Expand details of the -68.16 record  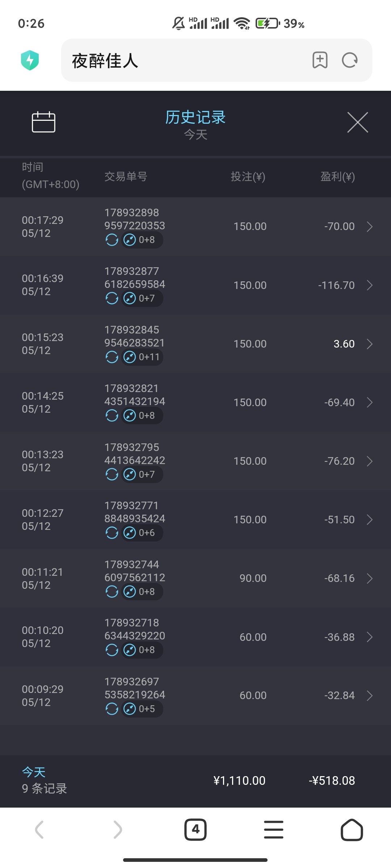pos(370,578)
